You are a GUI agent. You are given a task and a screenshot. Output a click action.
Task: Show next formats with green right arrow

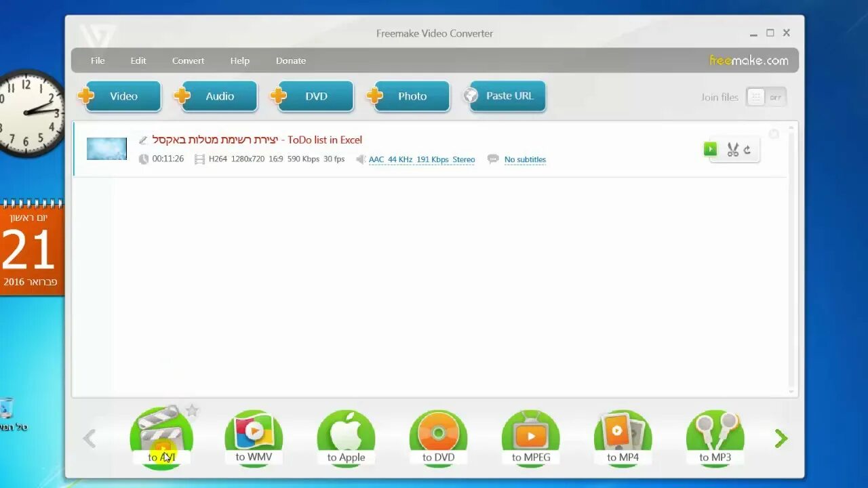(781, 439)
